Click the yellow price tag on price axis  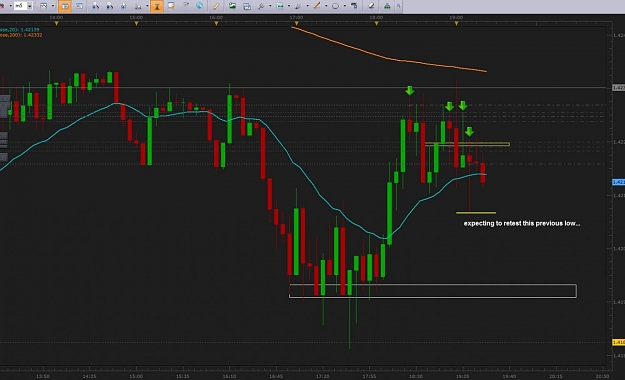(x=619, y=342)
